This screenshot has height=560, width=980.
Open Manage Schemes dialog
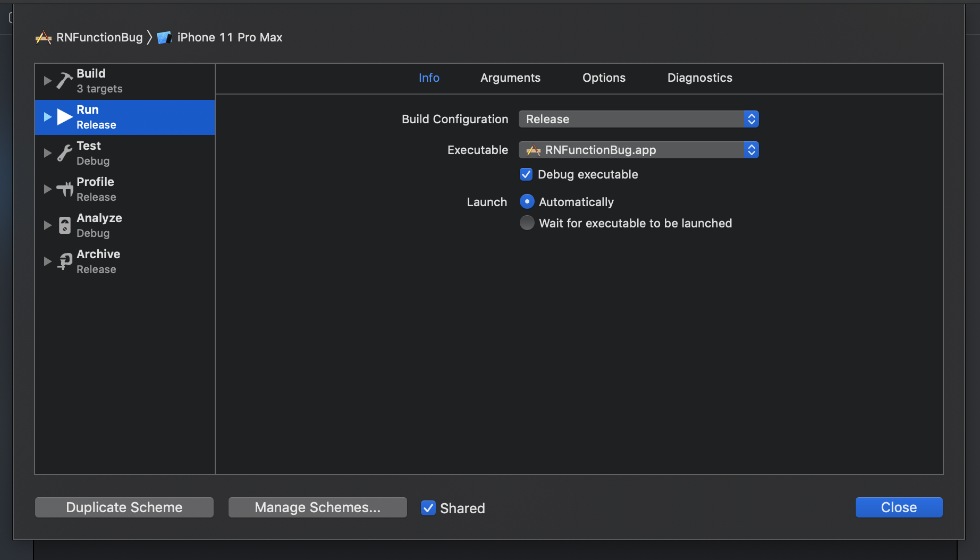click(x=317, y=507)
